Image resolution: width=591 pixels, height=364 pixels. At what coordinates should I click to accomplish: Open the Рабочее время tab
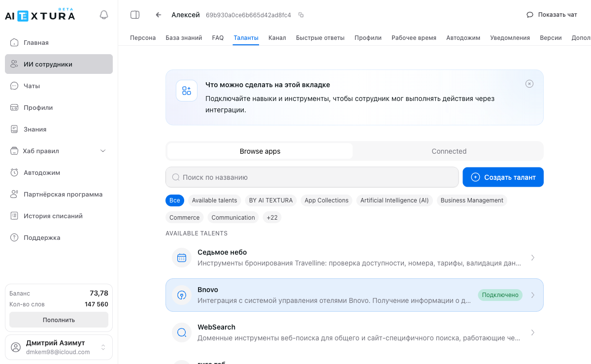pyautogui.click(x=414, y=37)
